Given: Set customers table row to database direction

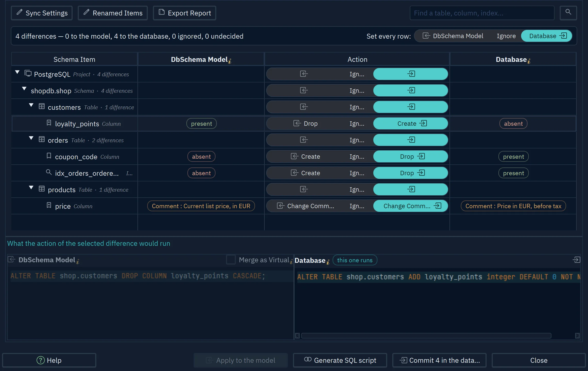Looking at the screenshot, I should pos(410,107).
